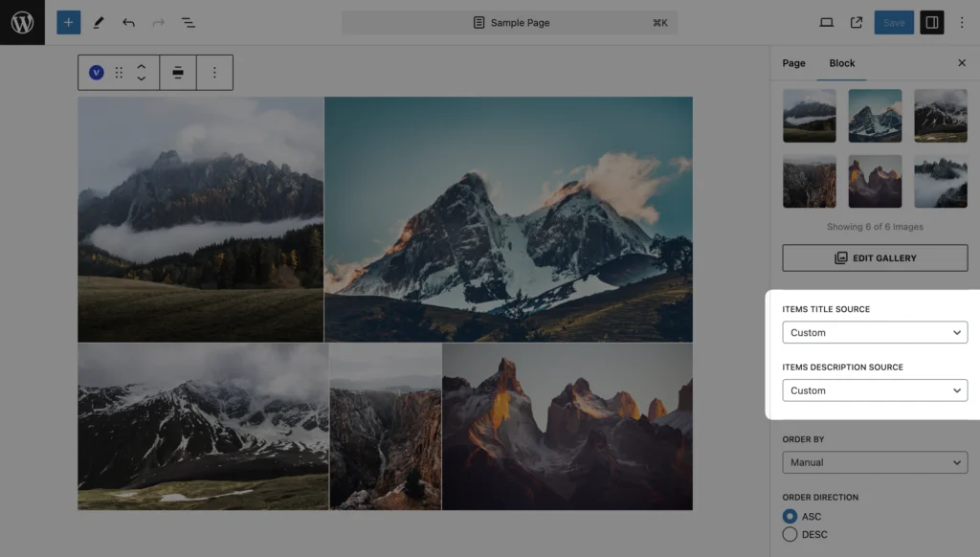
Task: Select cloud-covered peaks thumbnail in sidebar
Action: click(x=941, y=181)
